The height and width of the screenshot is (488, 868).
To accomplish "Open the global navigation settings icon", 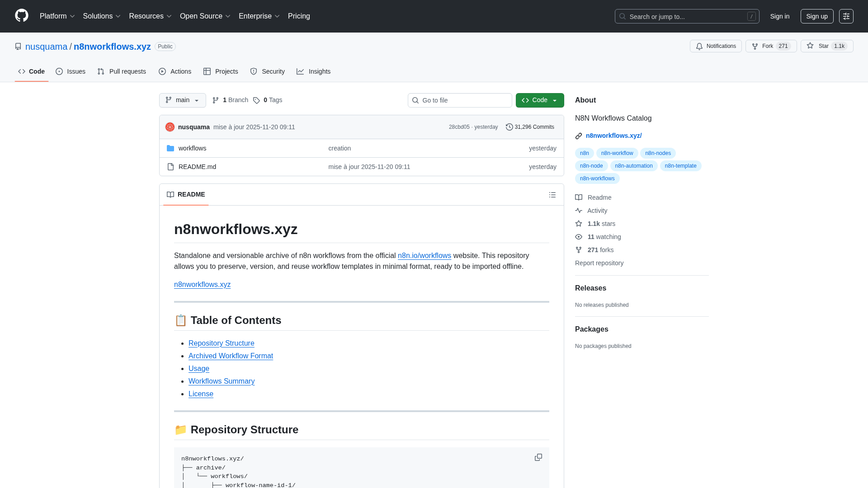I will coord(846,16).
